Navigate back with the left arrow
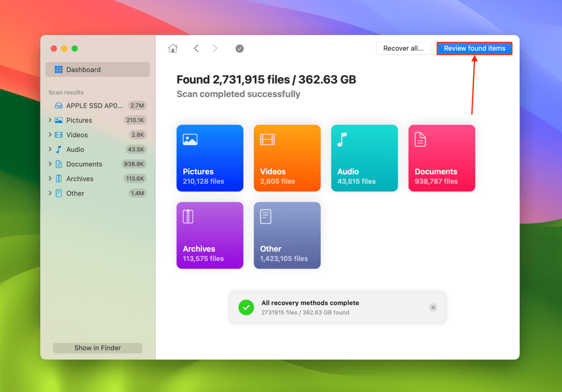Image resolution: width=562 pixels, height=392 pixels. pyautogui.click(x=196, y=48)
